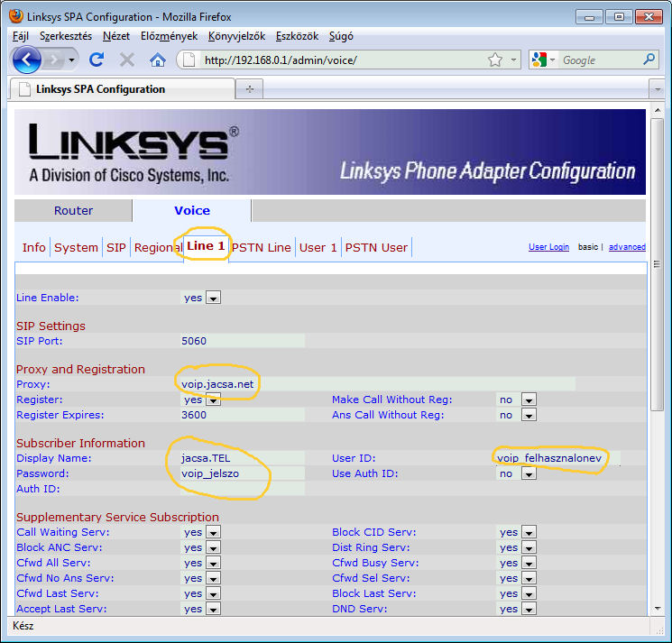This screenshot has height=643, width=672.
Task: Open a new tab with the plus button
Action: pos(250,89)
